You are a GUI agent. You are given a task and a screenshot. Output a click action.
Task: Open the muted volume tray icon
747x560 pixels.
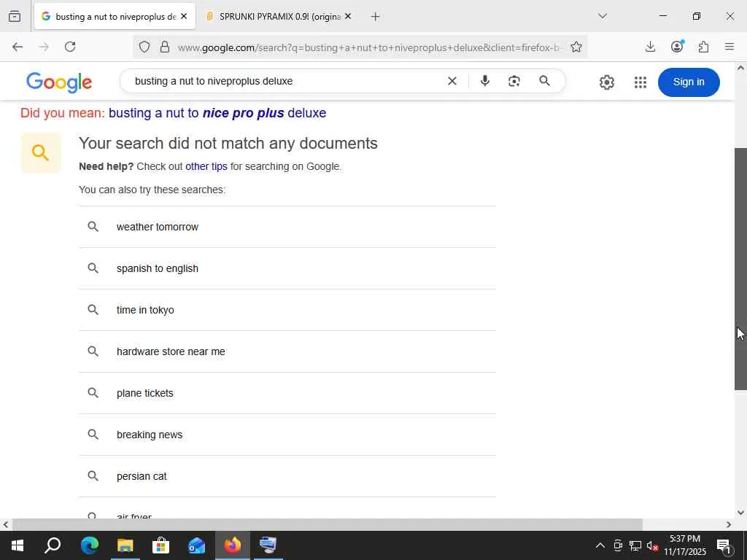tap(653, 545)
